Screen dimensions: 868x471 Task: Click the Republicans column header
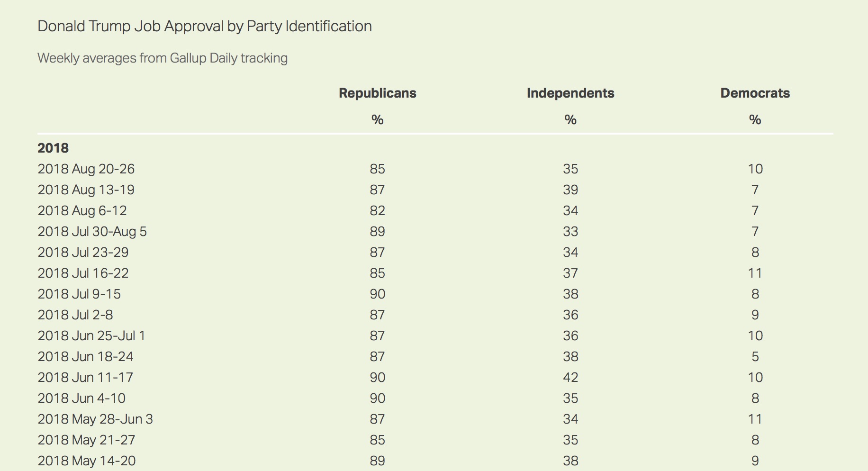point(377,93)
